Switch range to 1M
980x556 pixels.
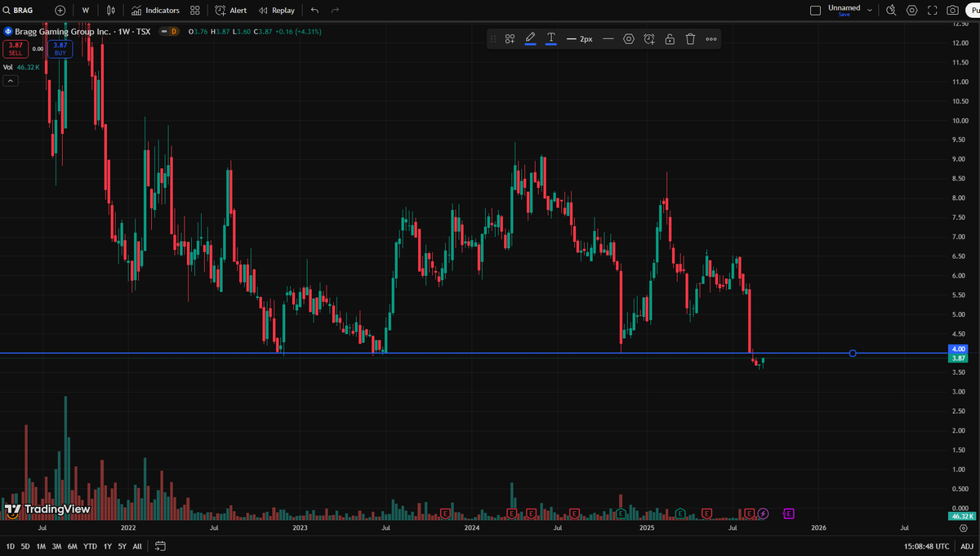coord(41,546)
